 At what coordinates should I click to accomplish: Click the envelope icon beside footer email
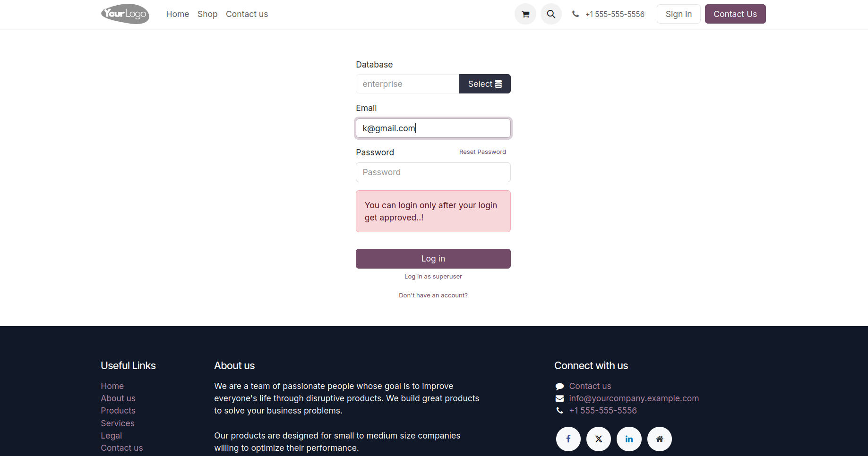pos(559,398)
